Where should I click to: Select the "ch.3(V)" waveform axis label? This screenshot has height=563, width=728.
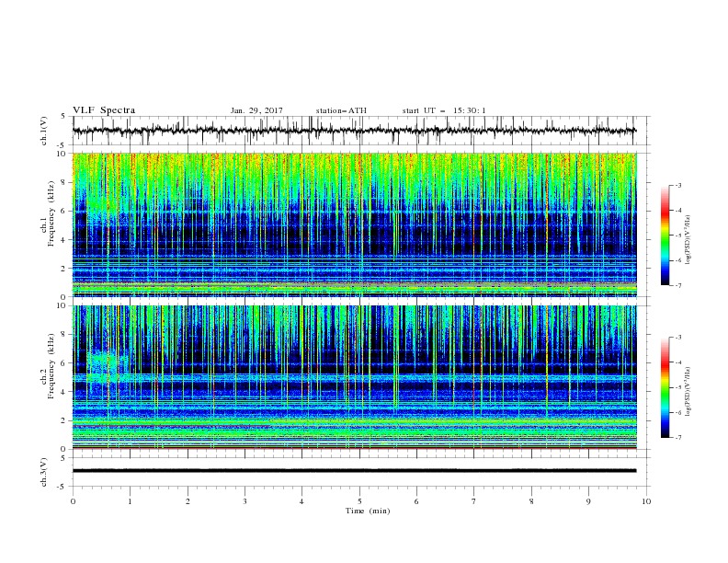point(44,472)
